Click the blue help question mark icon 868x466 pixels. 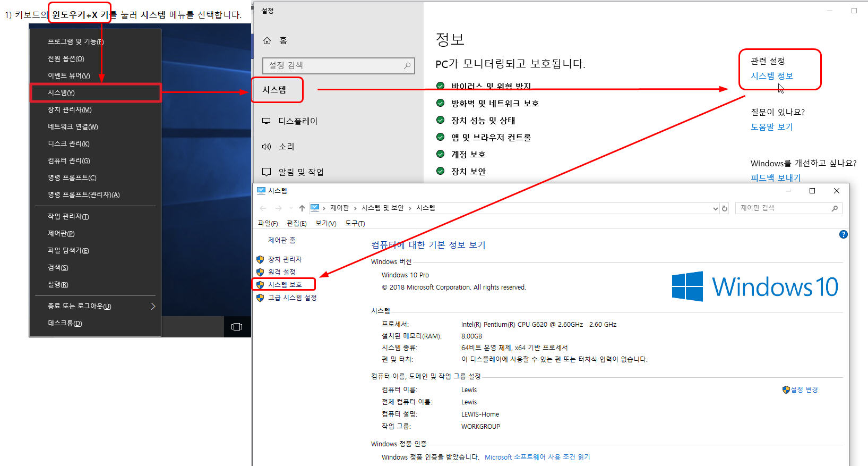pos(843,234)
